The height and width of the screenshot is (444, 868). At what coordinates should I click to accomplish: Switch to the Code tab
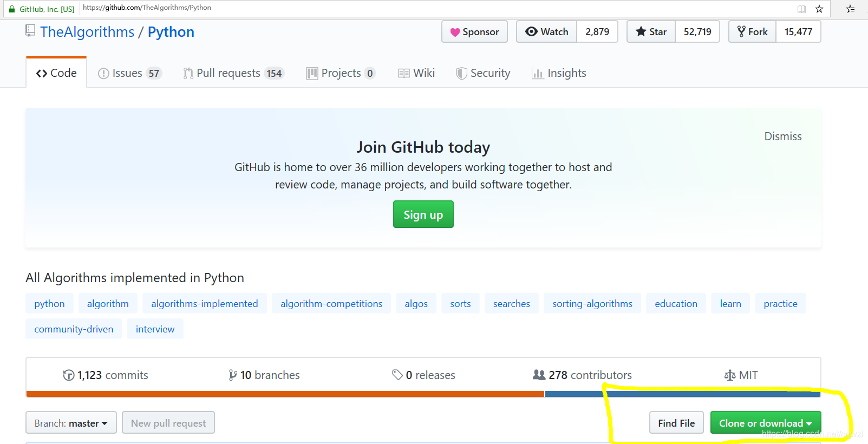(x=56, y=73)
